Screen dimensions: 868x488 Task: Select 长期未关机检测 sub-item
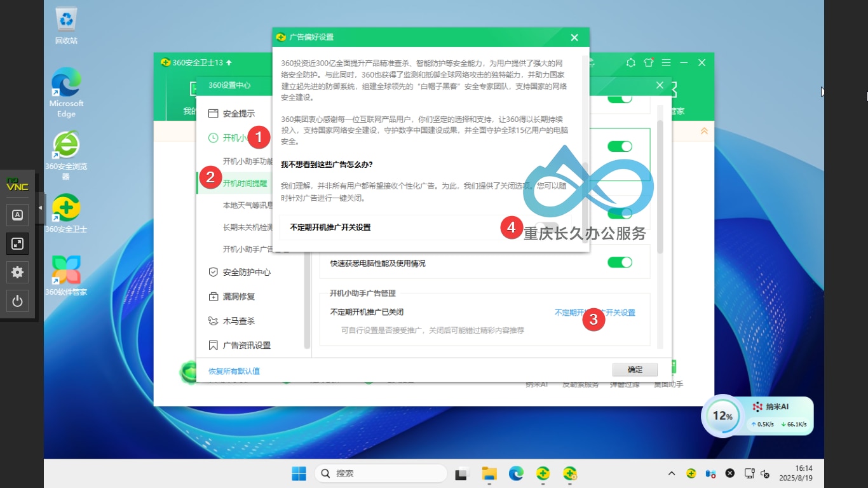click(x=248, y=227)
